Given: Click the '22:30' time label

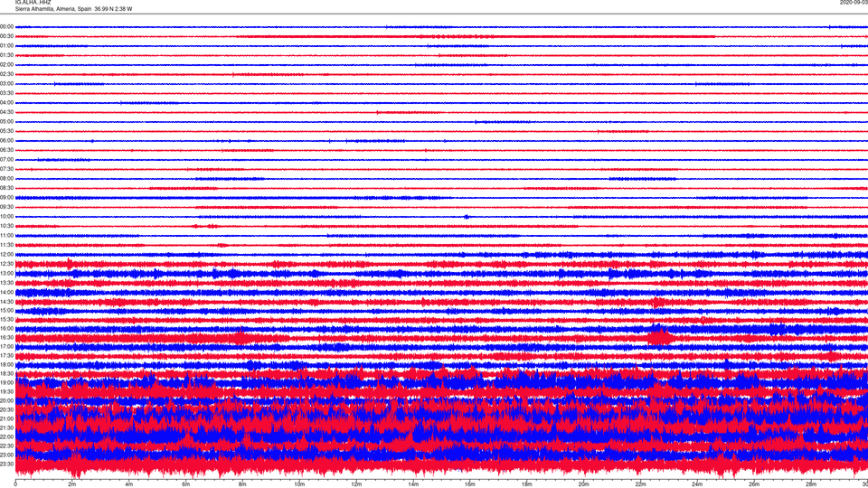Looking at the screenshot, I should [6, 446].
